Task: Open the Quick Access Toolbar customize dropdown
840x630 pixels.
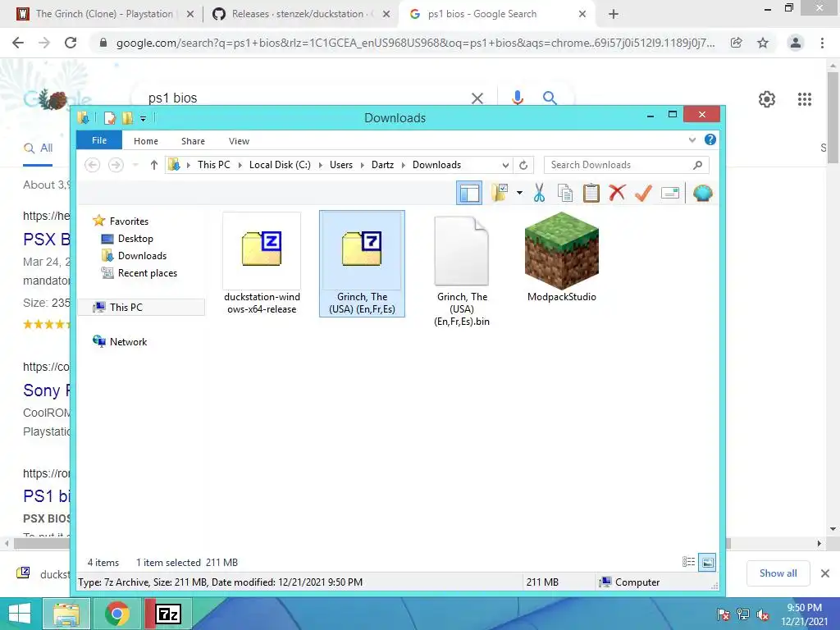Action: (143, 118)
